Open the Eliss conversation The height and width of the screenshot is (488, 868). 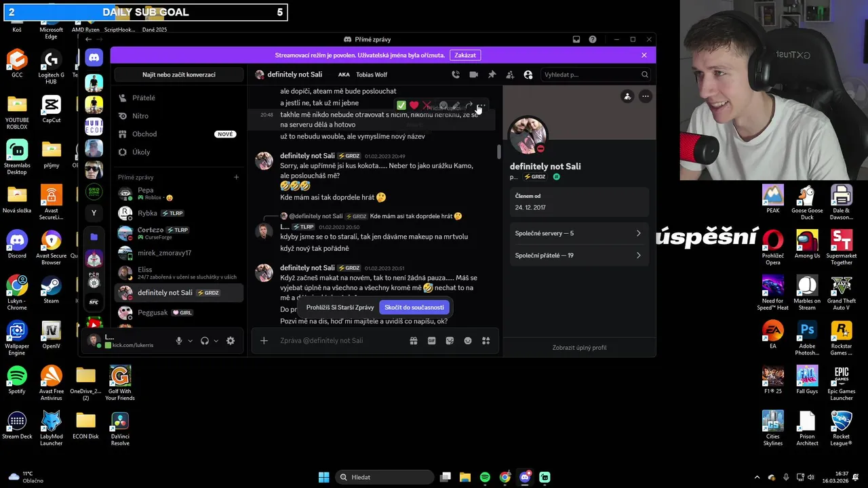tap(179, 272)
